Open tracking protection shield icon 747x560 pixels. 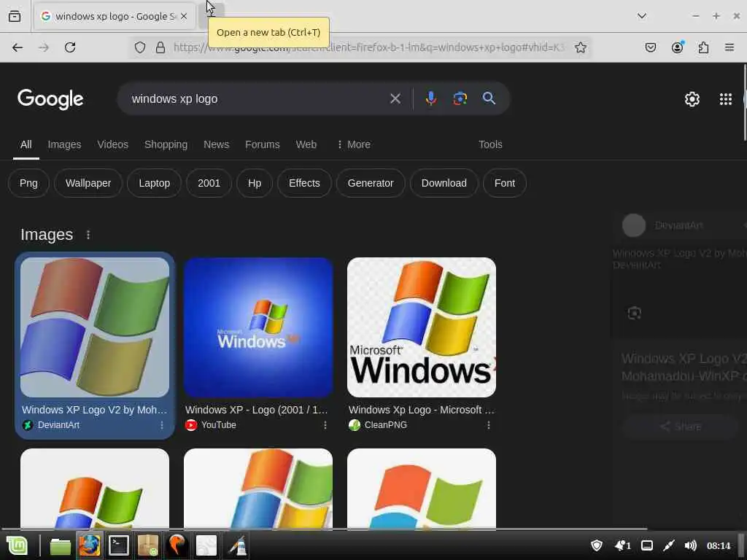point(139,47)
